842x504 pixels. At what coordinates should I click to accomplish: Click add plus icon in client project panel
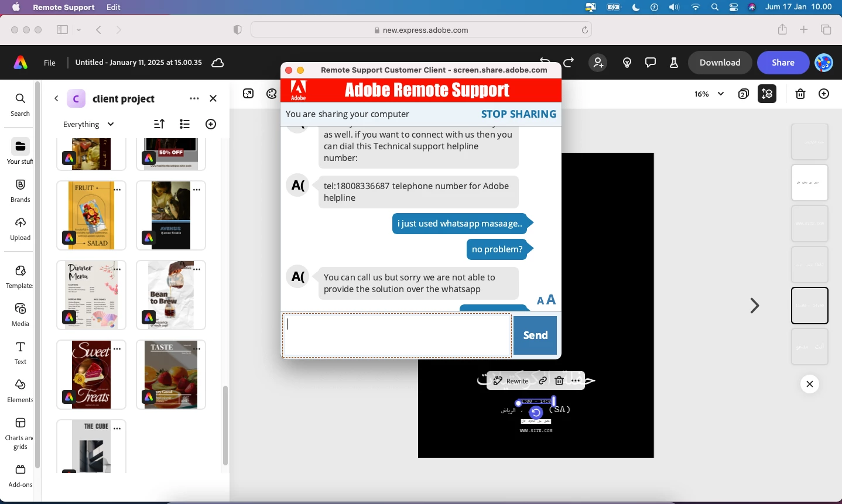[211, 124]
